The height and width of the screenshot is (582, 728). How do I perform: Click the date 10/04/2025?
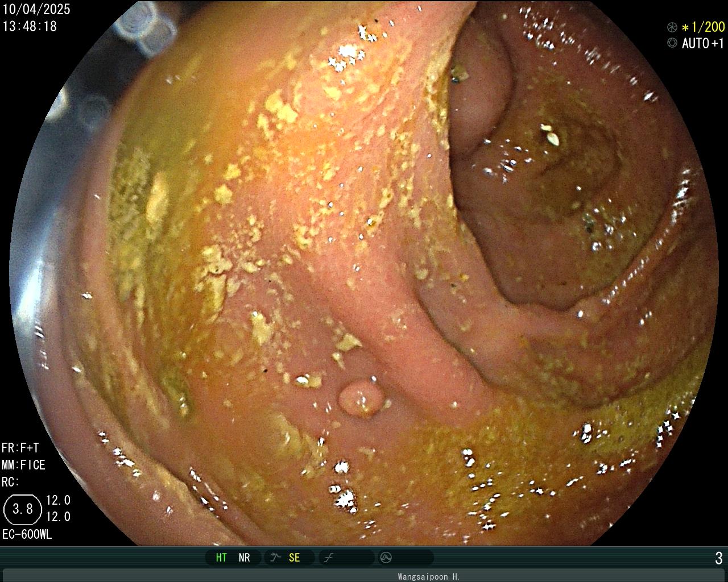click(x=36, y=9)
